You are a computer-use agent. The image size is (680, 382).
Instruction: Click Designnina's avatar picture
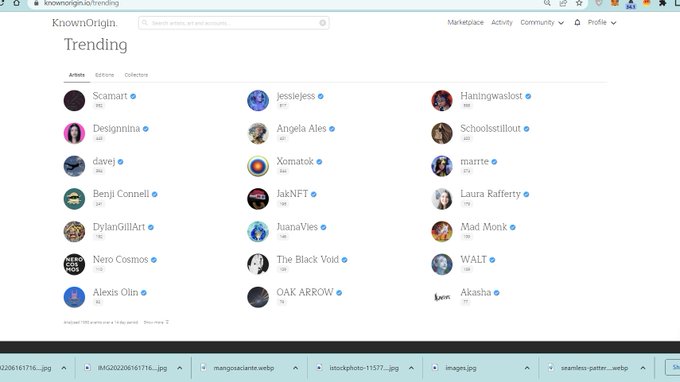tap(74, 133)
